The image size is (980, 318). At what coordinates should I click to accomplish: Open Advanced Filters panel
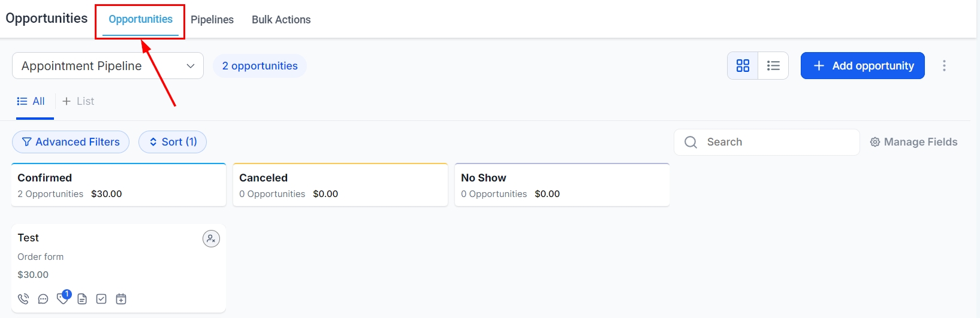[x=71, y=142]
